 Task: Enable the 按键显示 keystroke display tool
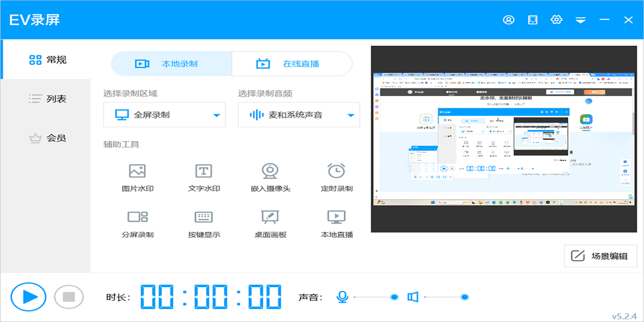click(204, 217)
